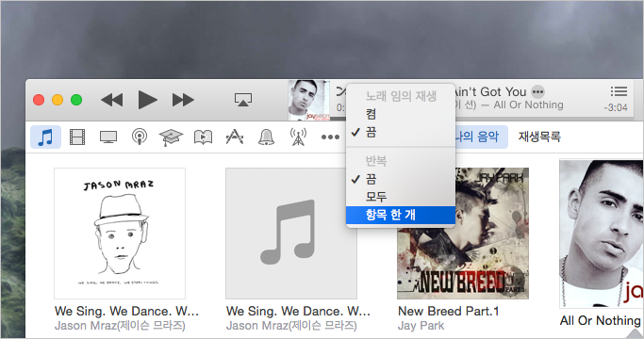Open the AirPlay output icon
Image resolution: width=644 pixels, height=339 pixels.
pos(243,99)
